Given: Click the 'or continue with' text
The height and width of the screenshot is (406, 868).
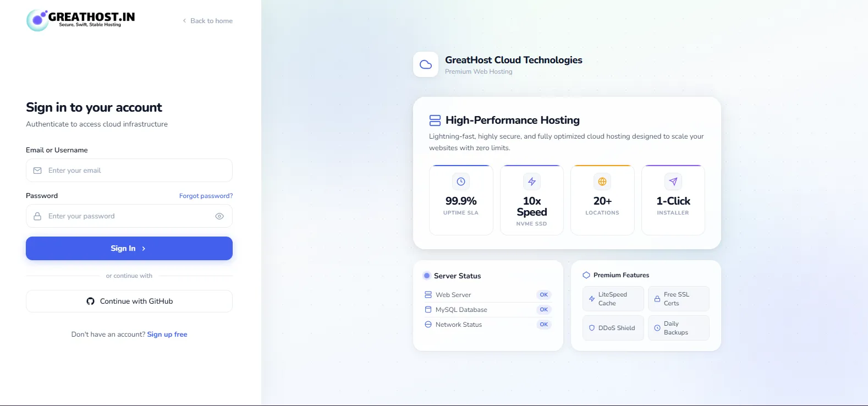Looking at the screenshot, I should coord(129,276).
